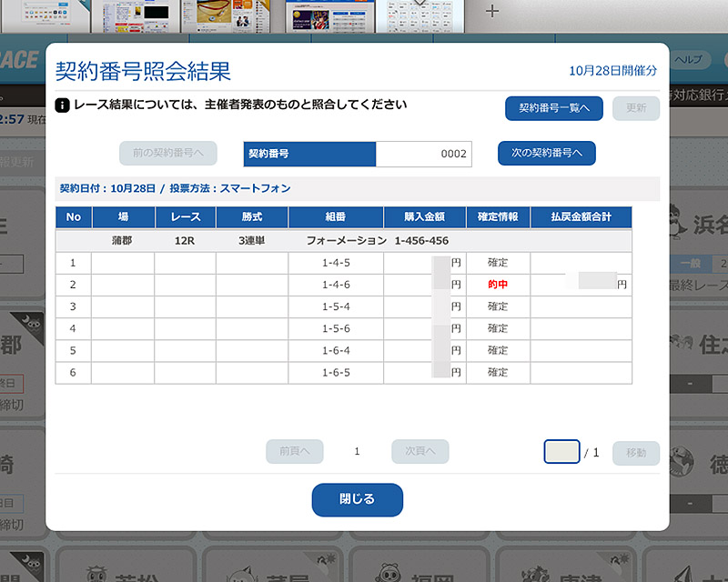Click the 前頁へ previous page button
Image resolution: width=728 pixels, height=582 pixels.
point(295,452)
